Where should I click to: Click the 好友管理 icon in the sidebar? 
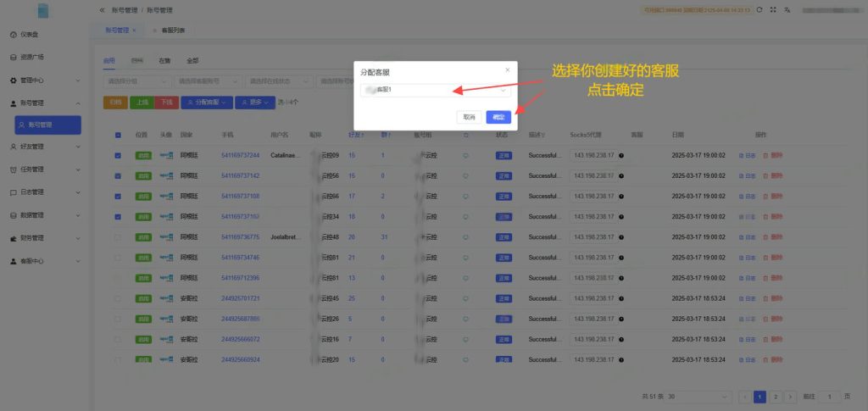tap(14, 147)
